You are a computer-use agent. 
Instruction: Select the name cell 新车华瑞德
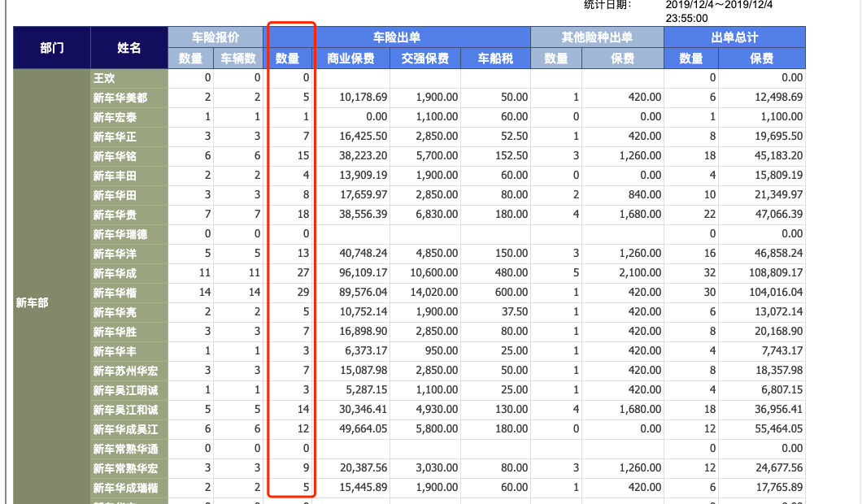point(129,234)
